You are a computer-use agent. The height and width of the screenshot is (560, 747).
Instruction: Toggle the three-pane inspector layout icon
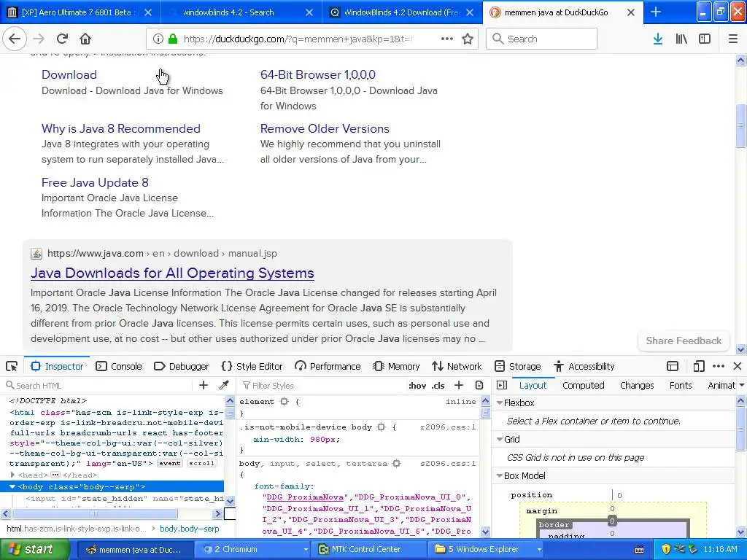[x=502, y=385]
